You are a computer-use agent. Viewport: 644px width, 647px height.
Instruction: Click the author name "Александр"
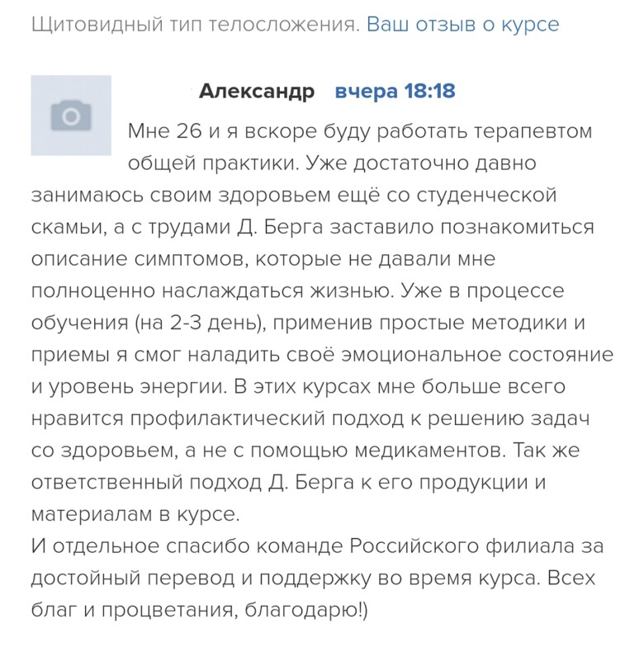257,92
